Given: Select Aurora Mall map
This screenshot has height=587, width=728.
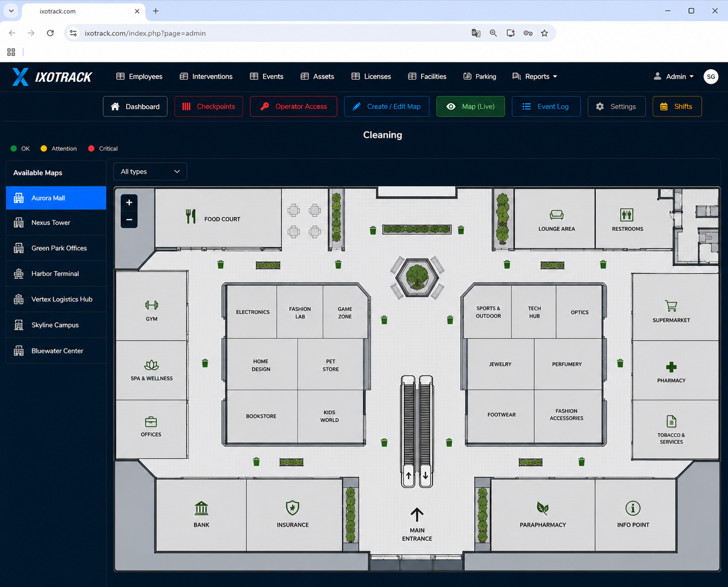Looking at the screenshot, I should [x=56, y=198].
